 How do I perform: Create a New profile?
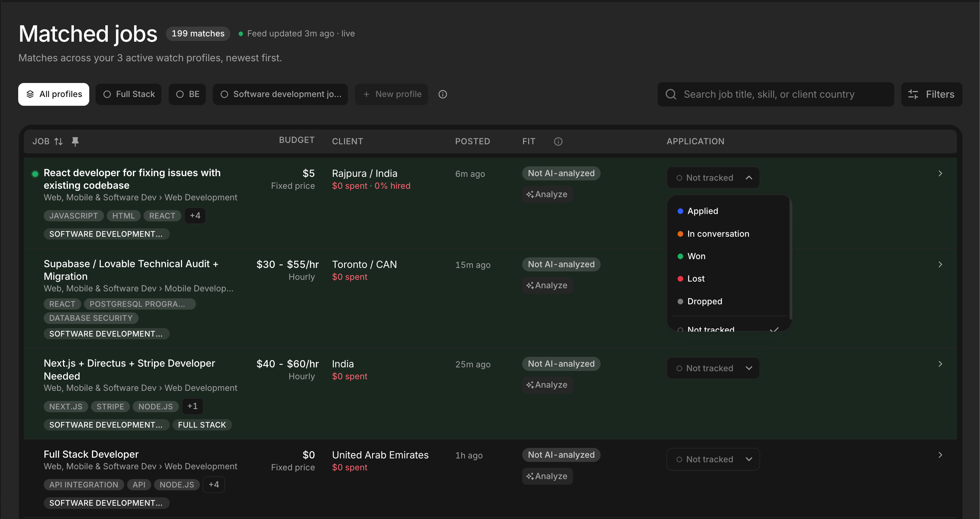(391, 94)
